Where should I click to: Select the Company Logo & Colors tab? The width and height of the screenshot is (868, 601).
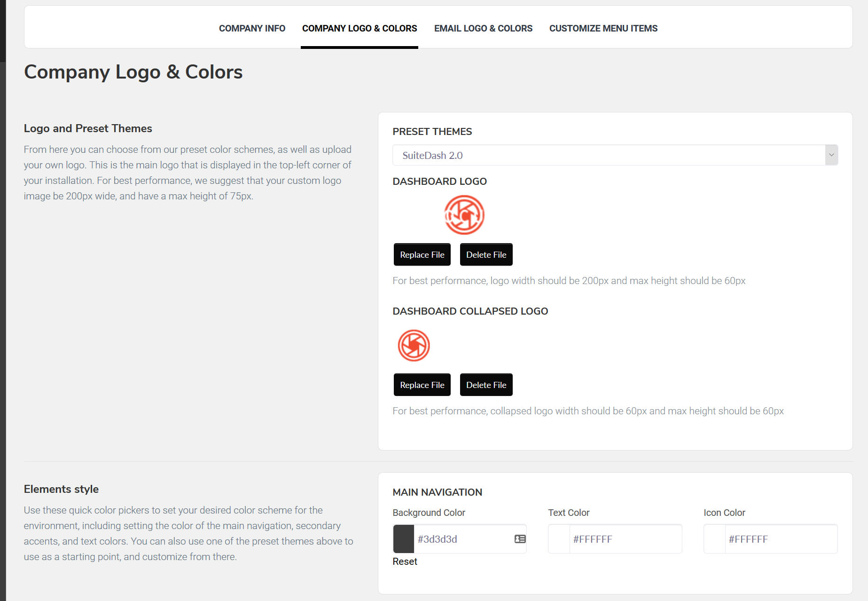[360, 28]
